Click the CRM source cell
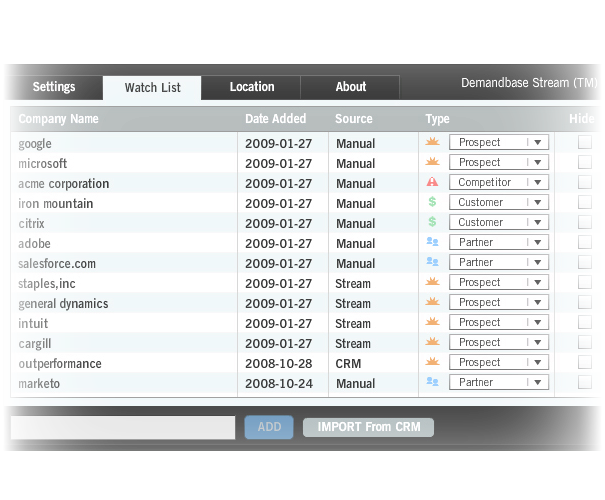605x500 pixels. click(348, 363)
